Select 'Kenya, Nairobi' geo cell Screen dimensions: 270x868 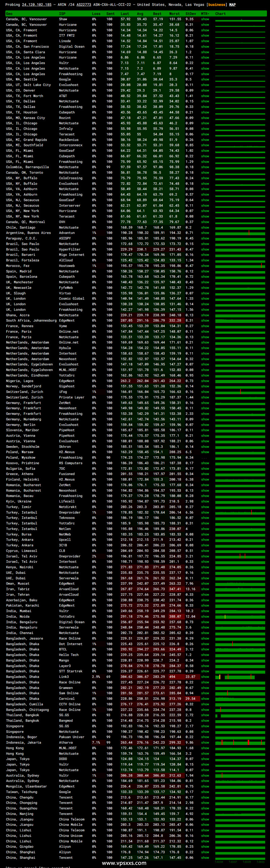[x=20, y=567]
